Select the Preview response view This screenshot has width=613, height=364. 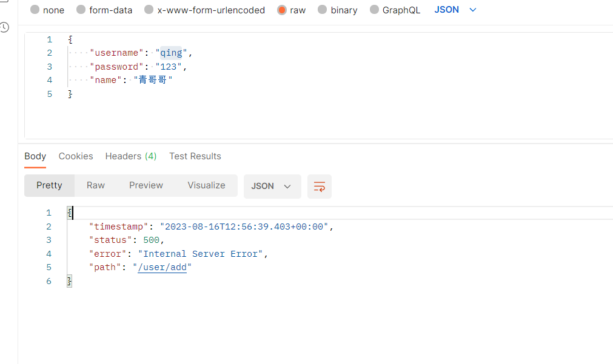pos(146,185)
